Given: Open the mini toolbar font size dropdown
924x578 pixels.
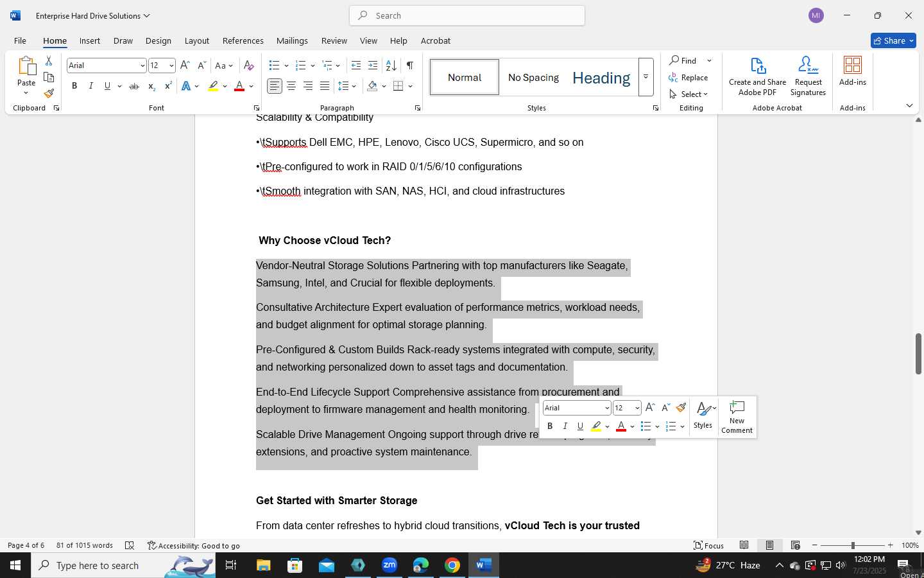Looking at the screenshot, I should click(637, 408).
